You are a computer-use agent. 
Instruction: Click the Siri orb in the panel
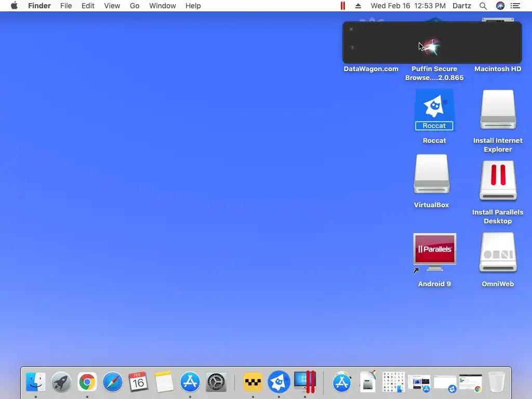tap(432, 47)
